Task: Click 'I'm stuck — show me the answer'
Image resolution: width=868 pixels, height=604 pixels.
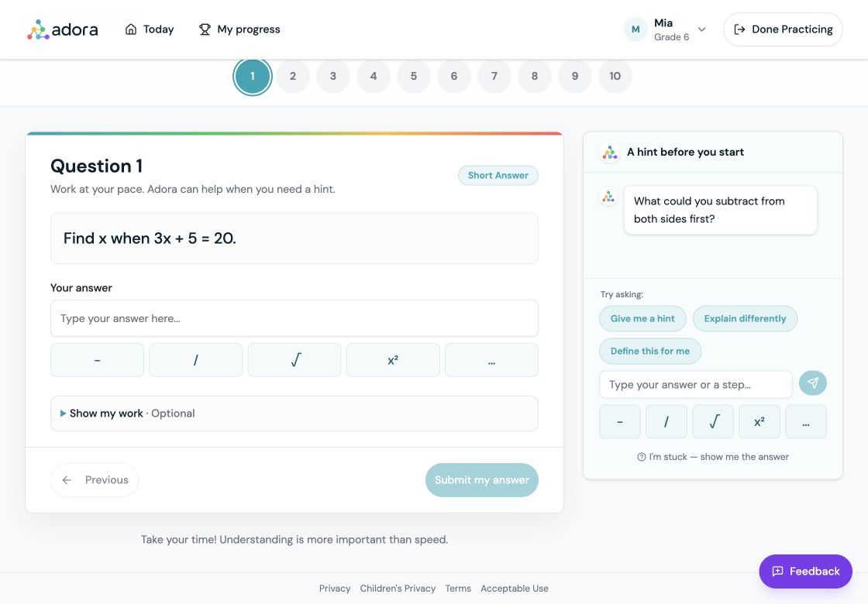Action: pos(713,457)
